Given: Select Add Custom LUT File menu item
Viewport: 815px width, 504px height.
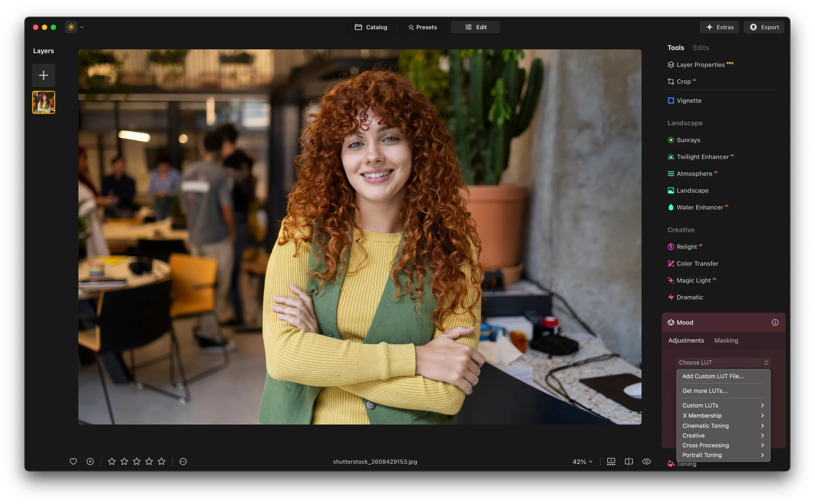Looking at the screenshot, I should click(x=713, y=376).
